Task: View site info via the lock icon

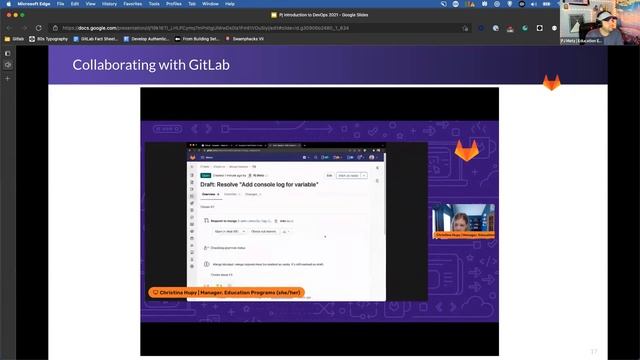Action: [55, 28]
